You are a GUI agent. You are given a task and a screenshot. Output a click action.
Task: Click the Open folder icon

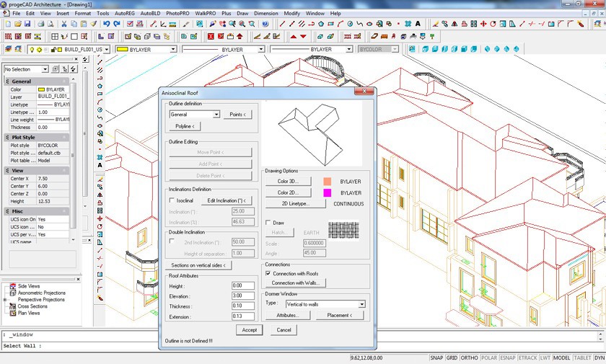17,24
